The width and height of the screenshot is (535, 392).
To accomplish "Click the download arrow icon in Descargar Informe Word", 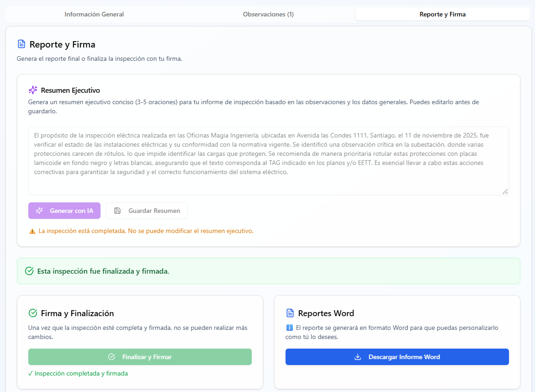I will click(x=358, y=357).
